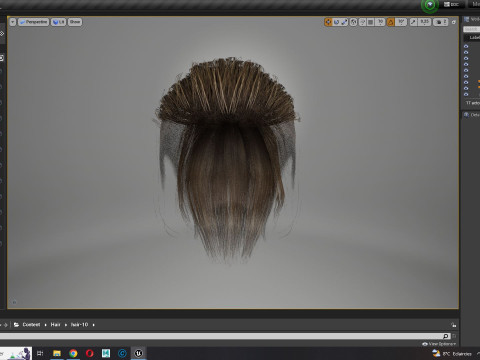The image size is (480, 360).
Task: Toggle rotation snapping (orange angle icon)
Action: (x=391, y=22)
